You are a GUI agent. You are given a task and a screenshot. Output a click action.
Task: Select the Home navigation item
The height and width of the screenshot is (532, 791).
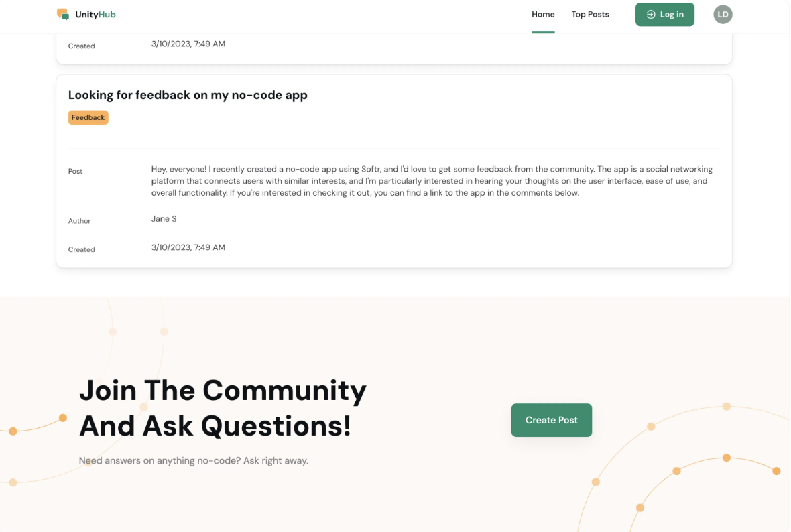point(543,14)
